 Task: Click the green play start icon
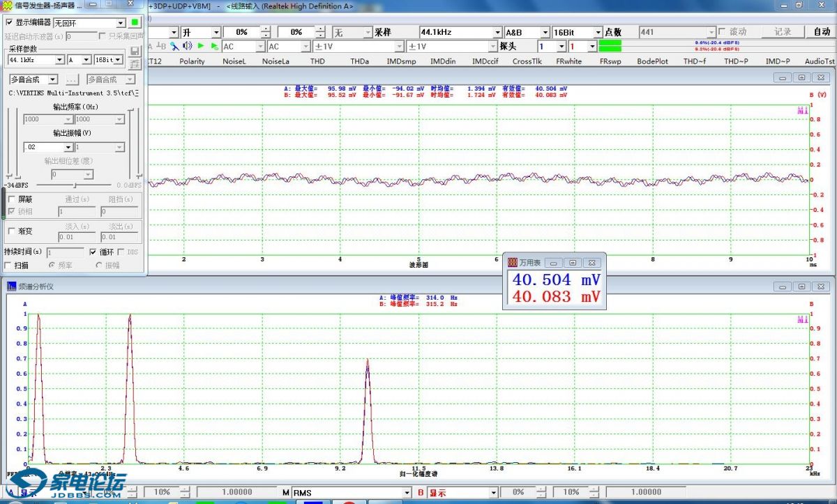click(x=201, y=46)
